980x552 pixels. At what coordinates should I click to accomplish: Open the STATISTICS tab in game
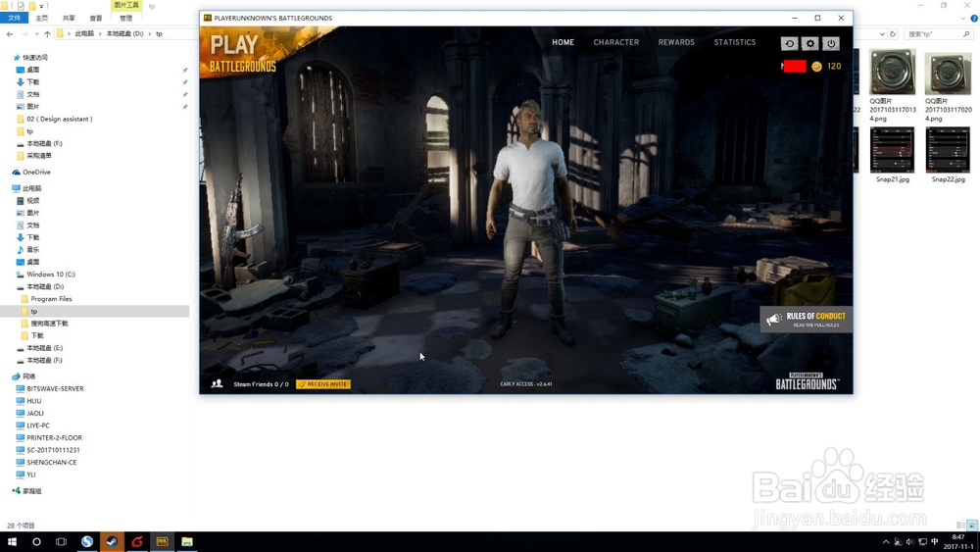[x=735, y=42]
